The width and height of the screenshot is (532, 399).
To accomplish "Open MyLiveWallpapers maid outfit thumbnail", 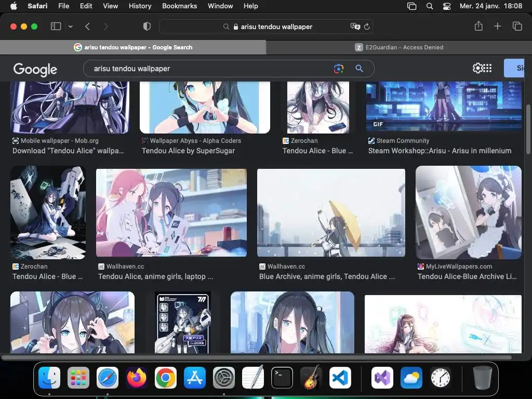I will click(469, 212).
